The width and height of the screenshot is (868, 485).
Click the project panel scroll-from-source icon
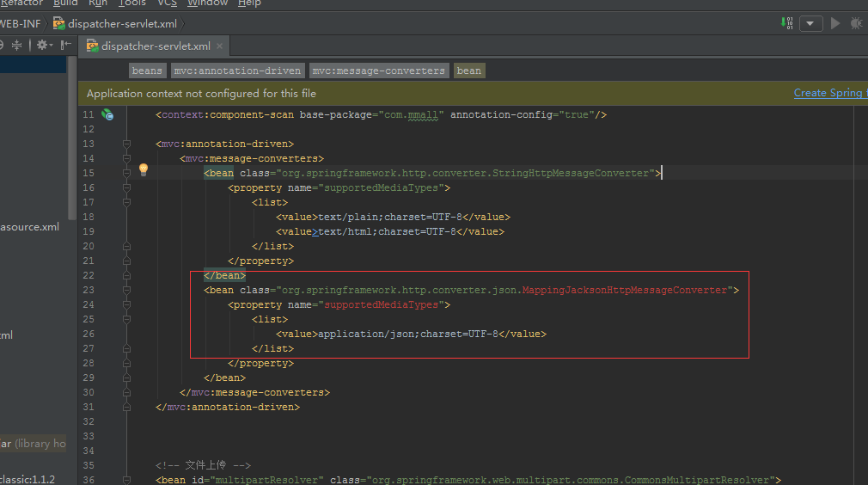click(2, 45)
